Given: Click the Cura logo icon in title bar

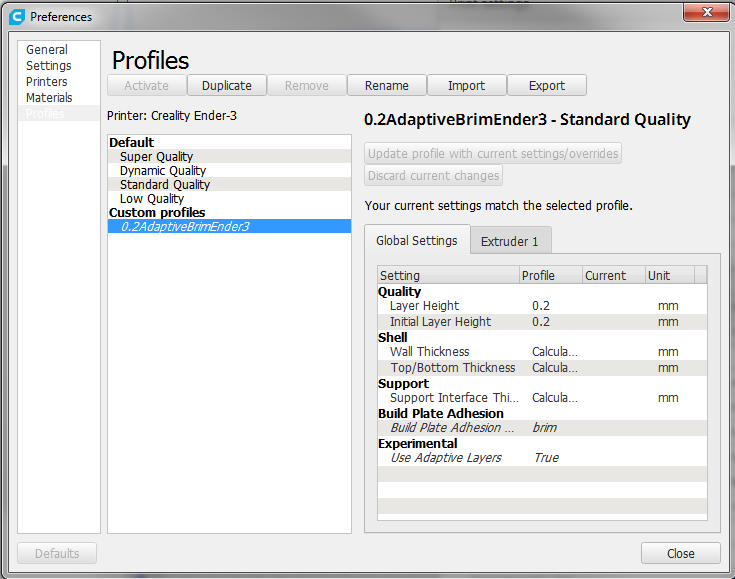Looking at the screenshot, I should coord(17,16).
